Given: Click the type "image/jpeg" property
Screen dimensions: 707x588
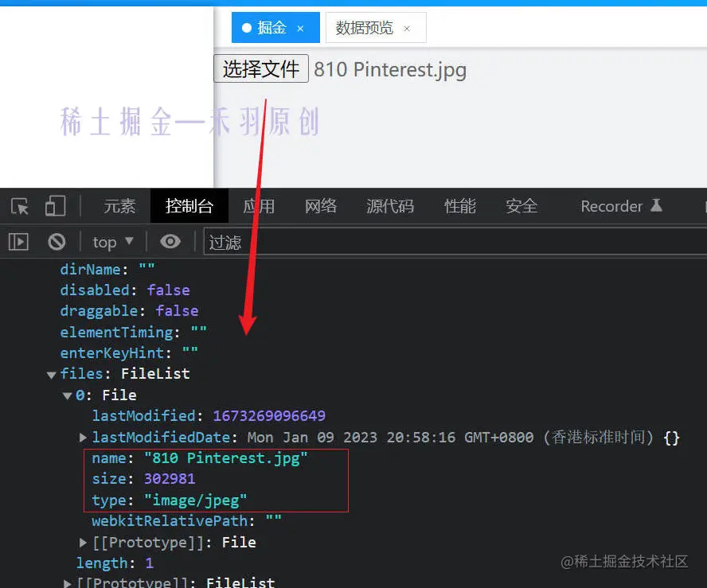Looking at the screenshot, I should [x=170, y=500].
